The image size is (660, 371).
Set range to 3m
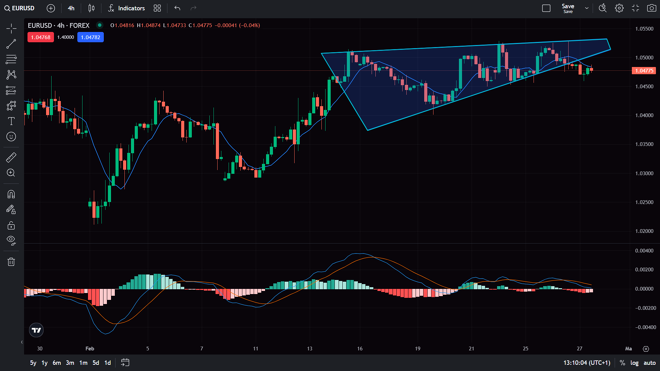70,363
